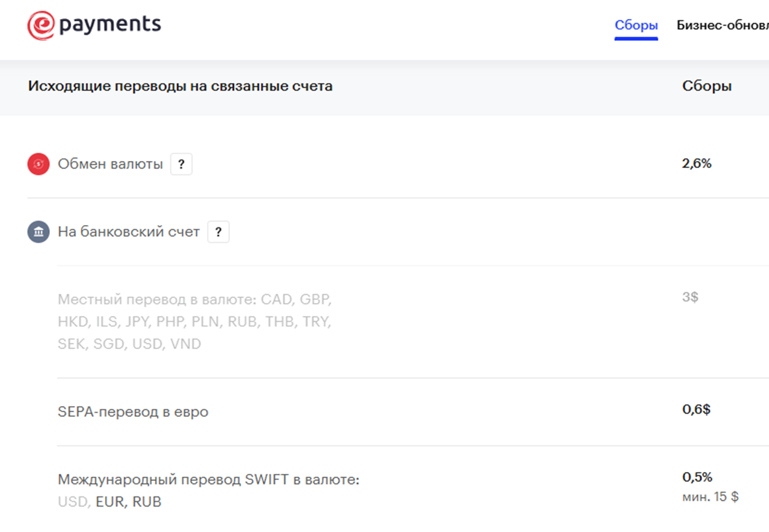
Task: Click the bank building icon
Action: pos(37,232)
